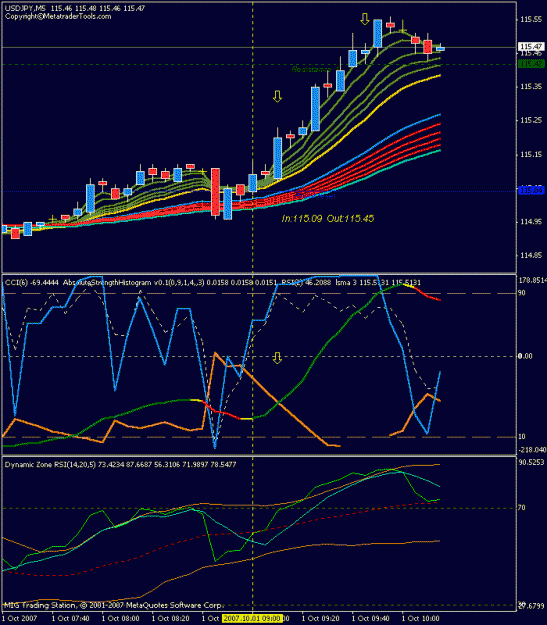Select the yellow down arrow above the chart's highest candle
Viewport: 547px width, 625px height.
pos(364,19)
